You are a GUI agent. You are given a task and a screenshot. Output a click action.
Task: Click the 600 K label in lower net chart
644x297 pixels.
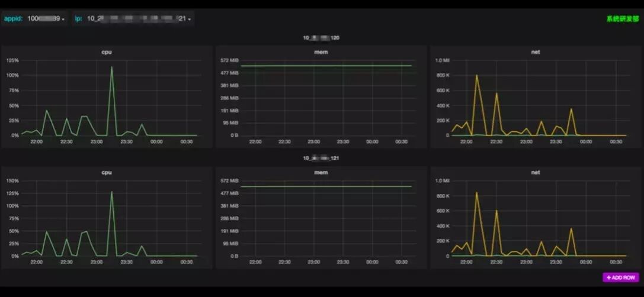pyautogui.click(x=443, y=211)
